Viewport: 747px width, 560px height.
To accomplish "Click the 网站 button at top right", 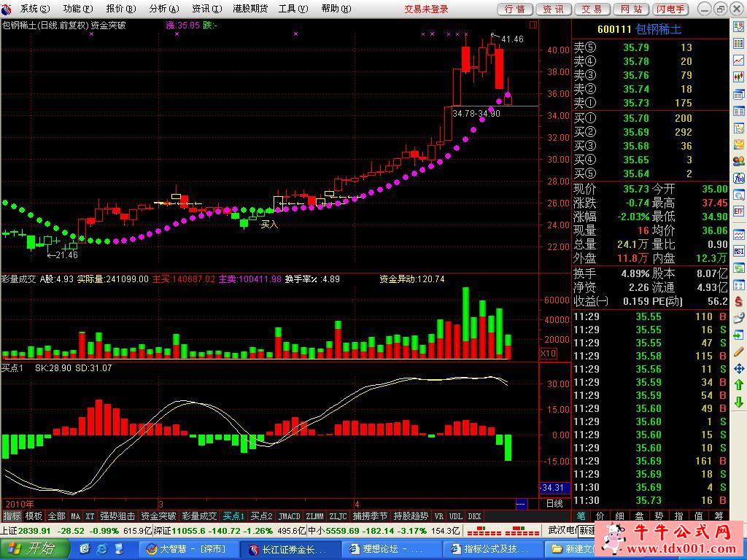I will click(x=631, y=9).
